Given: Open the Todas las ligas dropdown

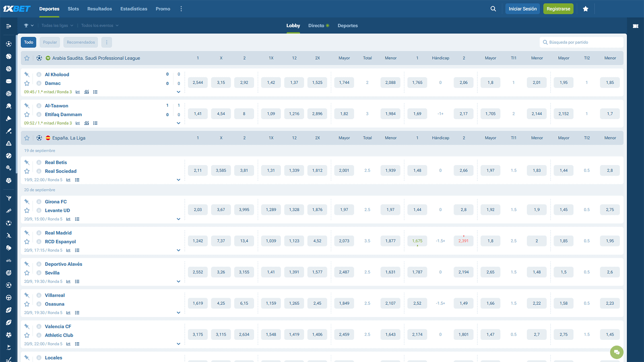Looking at the screenshot, I should click(x=57, y=26).
